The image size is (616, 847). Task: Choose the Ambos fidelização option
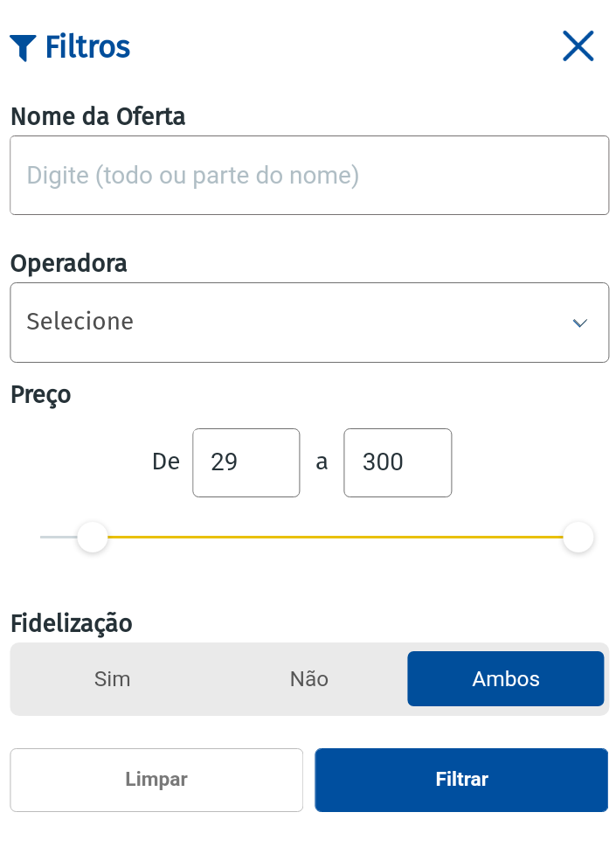[506, 679]
